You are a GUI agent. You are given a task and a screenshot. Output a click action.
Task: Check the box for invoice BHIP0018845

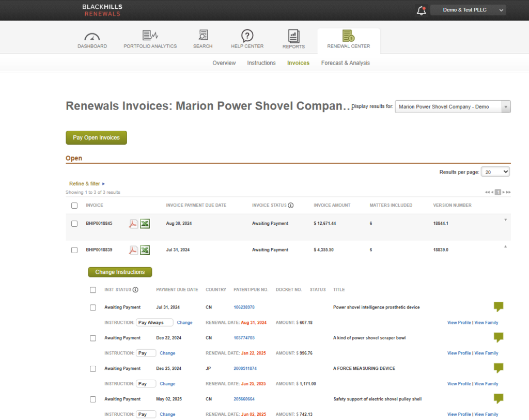(74, 224)
